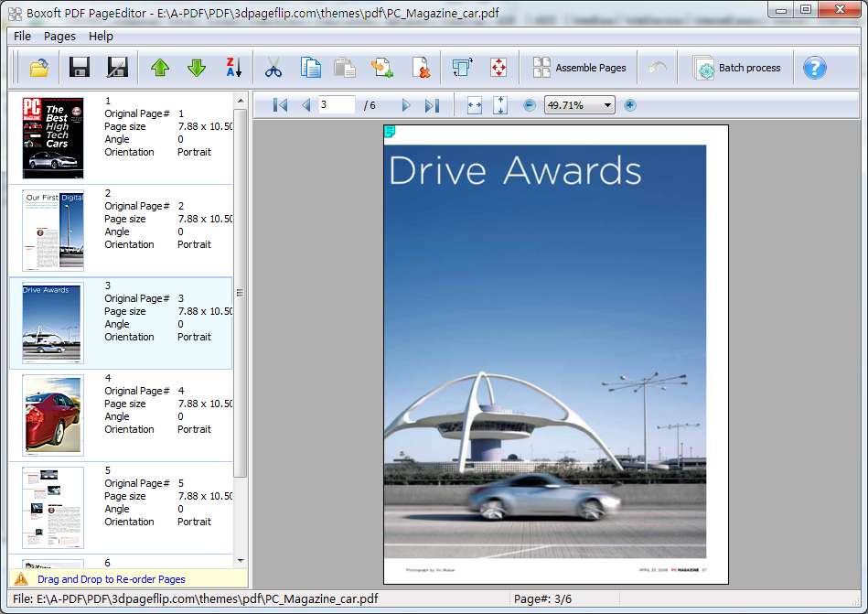Image resolution: width=868 pixels, height=614 pixels.
Task: Copy pages with the copy icon
Action: click(311, 68)
